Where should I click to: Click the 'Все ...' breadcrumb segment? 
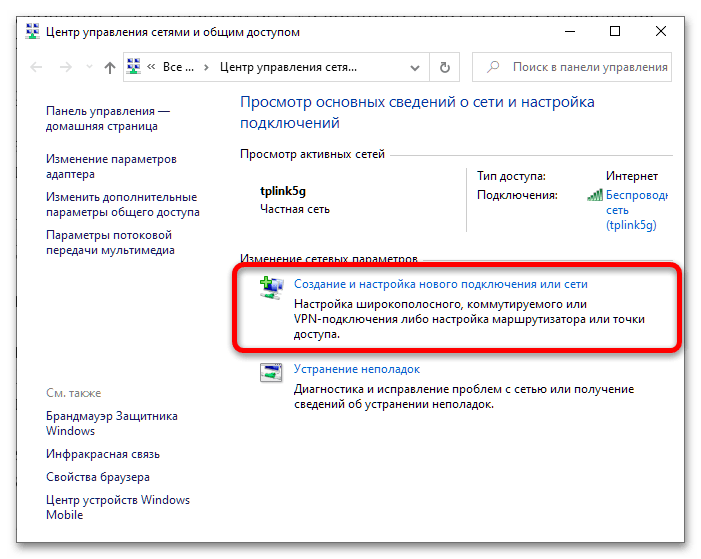click(x=178, y=67)
